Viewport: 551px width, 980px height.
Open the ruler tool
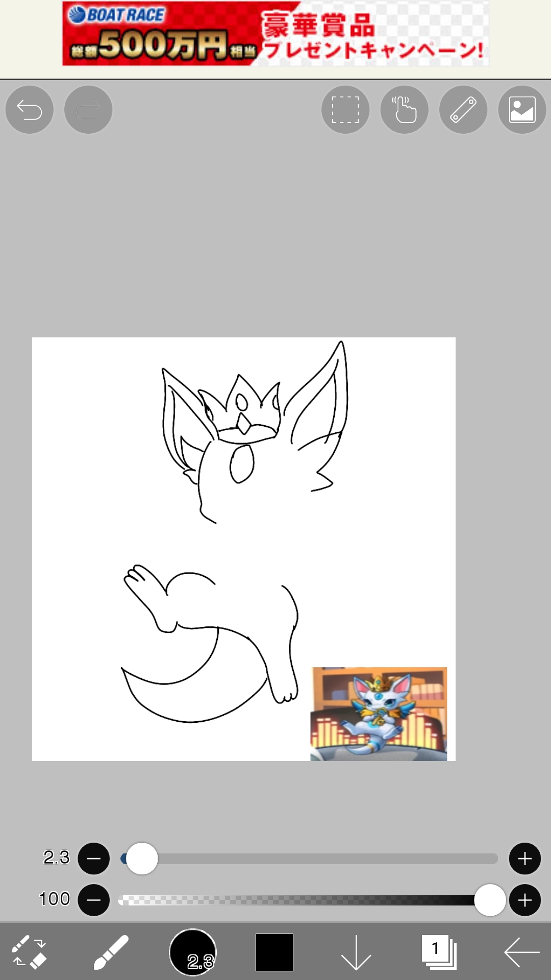tap(463, 110)
